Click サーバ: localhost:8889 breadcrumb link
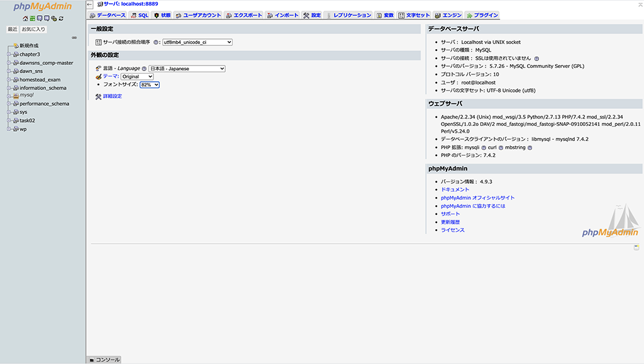Image resolution: width=644 pixels, height=364 pixels. pyautogui.click(x=131, y=4)
